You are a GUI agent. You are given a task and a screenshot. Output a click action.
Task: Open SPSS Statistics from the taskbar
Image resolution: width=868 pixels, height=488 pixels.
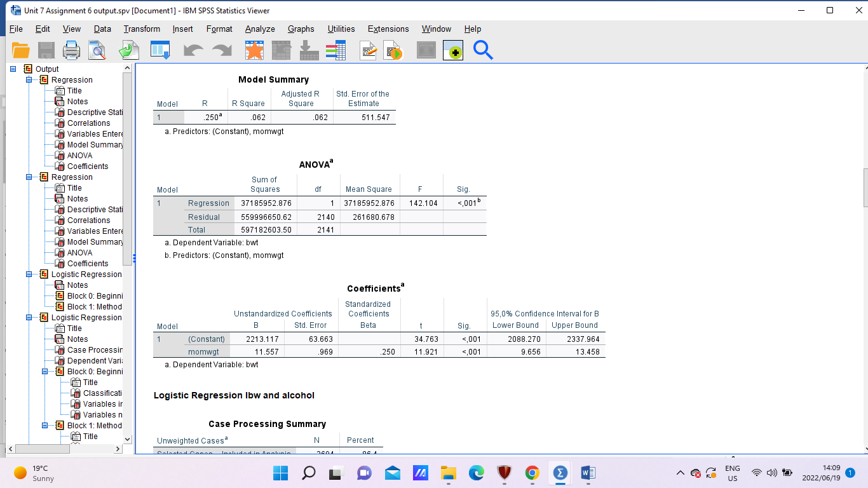tap(559, 473)
